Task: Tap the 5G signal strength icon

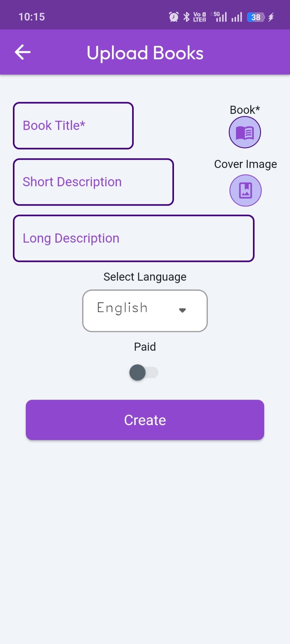Action: tap(220, 17)
